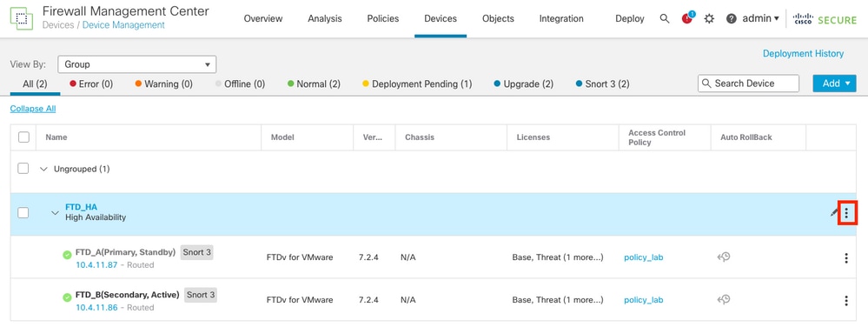Viewport: 868px width, 327px height.
Task: Open policy_lab link in FTD_B row
Action: [x=643, y=300]
